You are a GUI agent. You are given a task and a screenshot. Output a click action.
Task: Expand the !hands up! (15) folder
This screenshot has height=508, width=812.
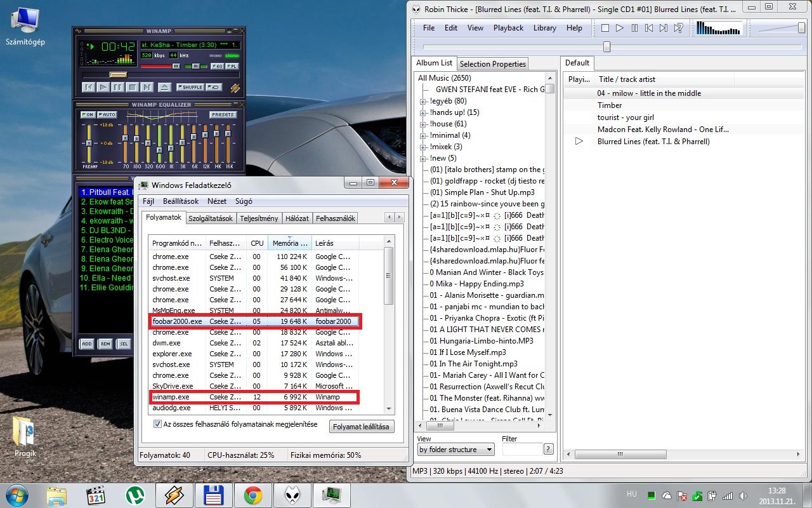423,112
